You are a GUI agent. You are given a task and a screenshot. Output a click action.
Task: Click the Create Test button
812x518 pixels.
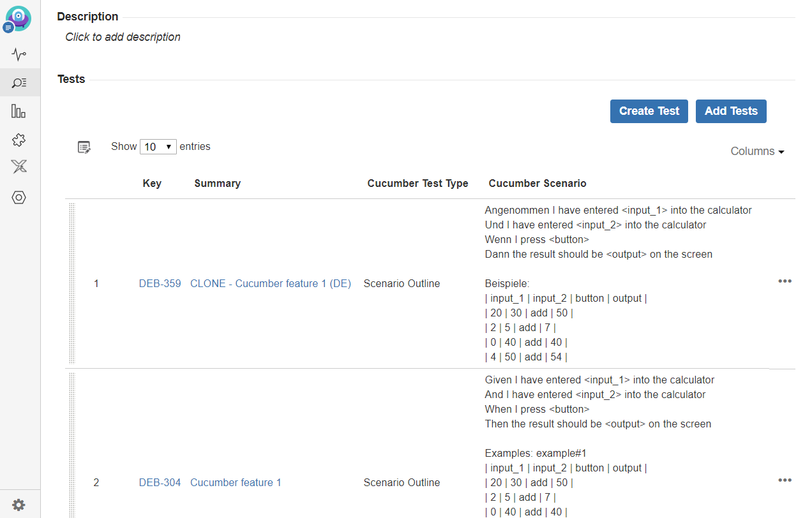click(x=649, y=111)
